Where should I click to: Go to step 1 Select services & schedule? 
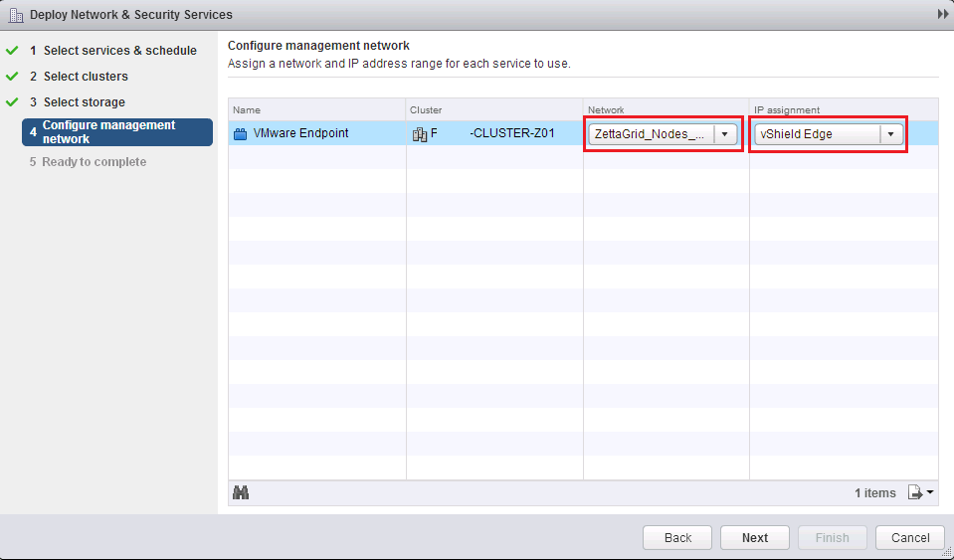pos(113,51)
